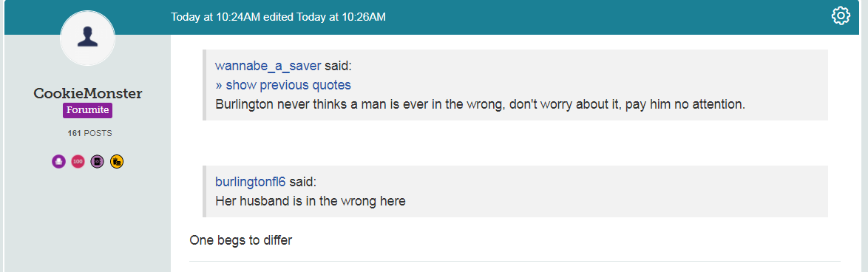Click the 'One begs to differ' reply text
Screen dimensions: 868x272
click(241, 240)
